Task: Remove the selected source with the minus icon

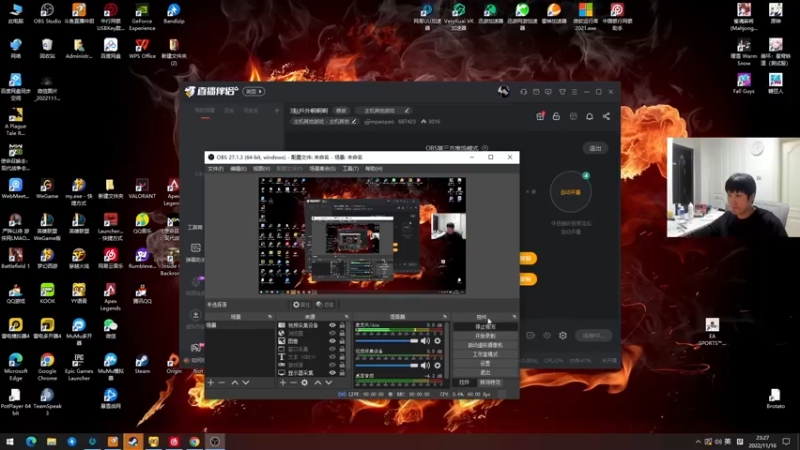Action: point(293,382)
